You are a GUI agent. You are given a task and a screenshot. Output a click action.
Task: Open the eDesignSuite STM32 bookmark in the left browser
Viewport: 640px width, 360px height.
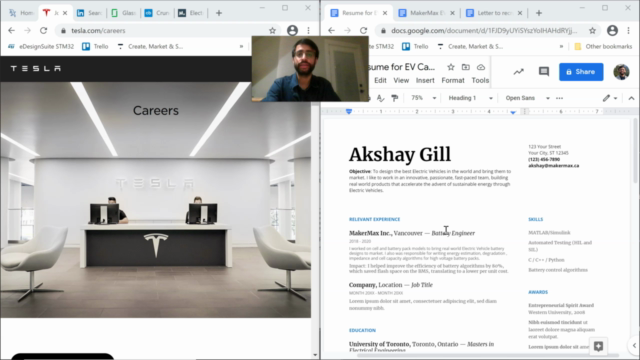tap(41, 47)
